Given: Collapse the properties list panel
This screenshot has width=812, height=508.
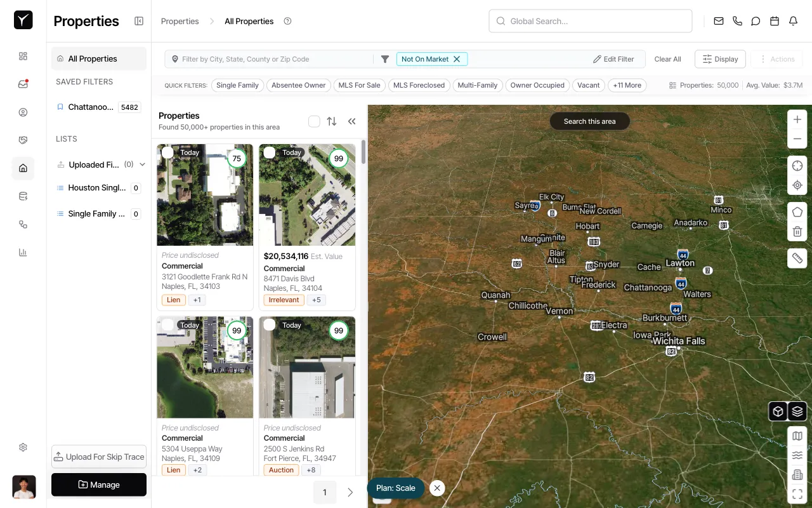Looking at the screenshot, I should [351, 121].
